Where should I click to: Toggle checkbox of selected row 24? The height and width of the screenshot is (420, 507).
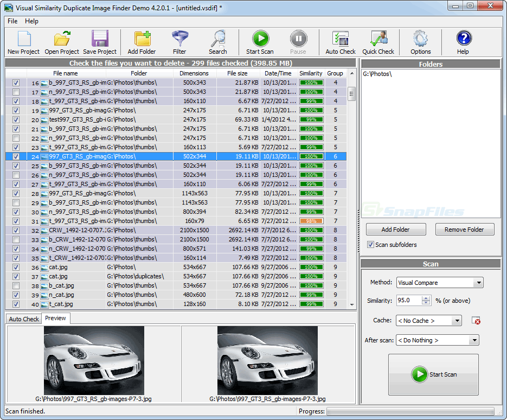pyautogui.click(x=16, y=157)
